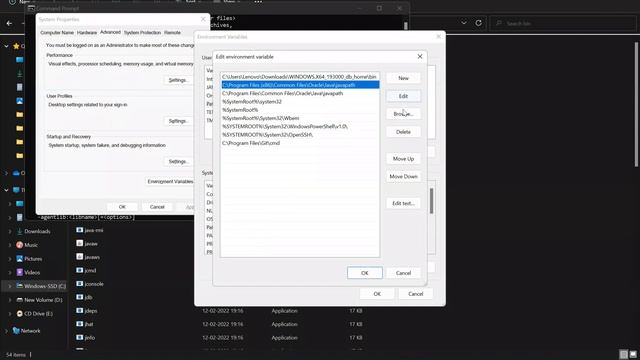Click the jdb application icon
Screen dimensions: 640x360
click(80, 297)
